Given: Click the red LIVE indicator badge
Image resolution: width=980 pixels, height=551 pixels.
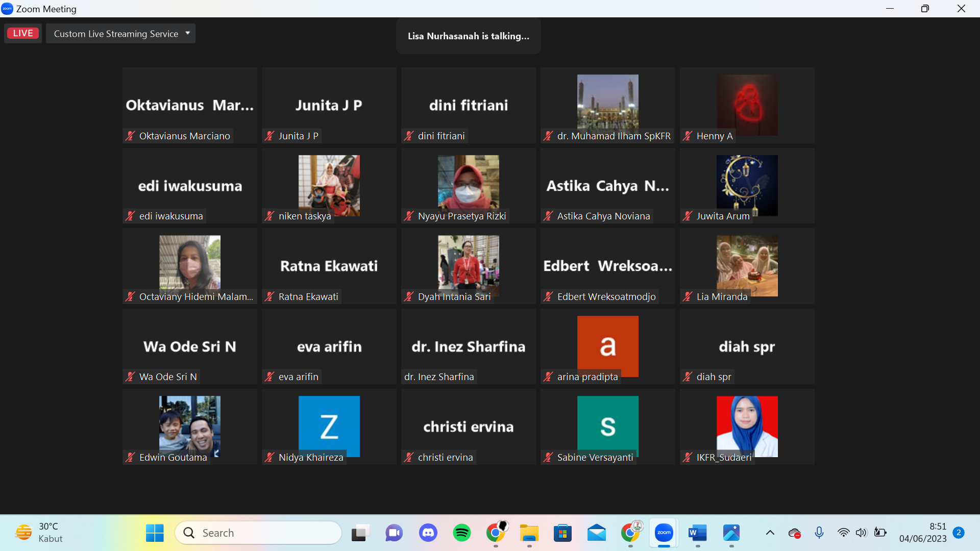Looking at the screenshot, I should [x=23, y=33].
